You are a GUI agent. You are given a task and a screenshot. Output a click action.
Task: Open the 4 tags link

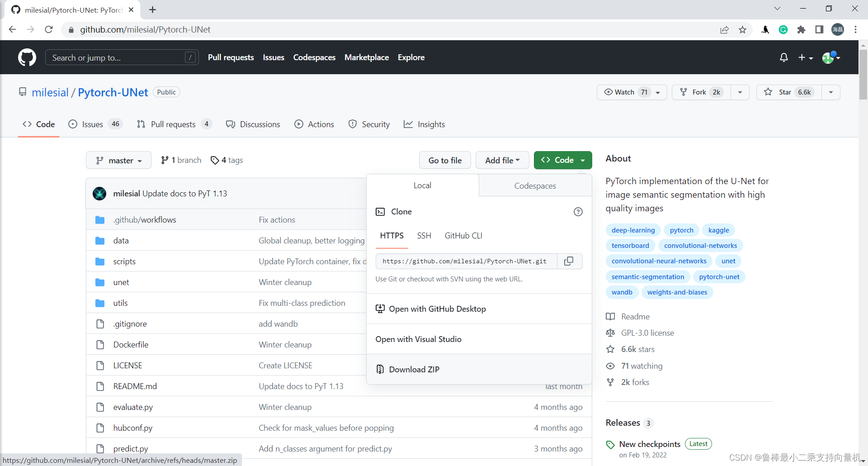(x=227, y=160)
